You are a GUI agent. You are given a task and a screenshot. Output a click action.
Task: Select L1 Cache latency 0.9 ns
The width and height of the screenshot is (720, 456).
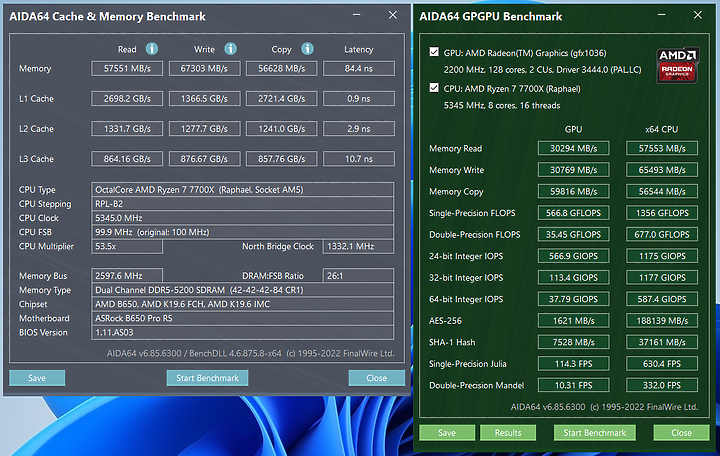click(359, 99)
